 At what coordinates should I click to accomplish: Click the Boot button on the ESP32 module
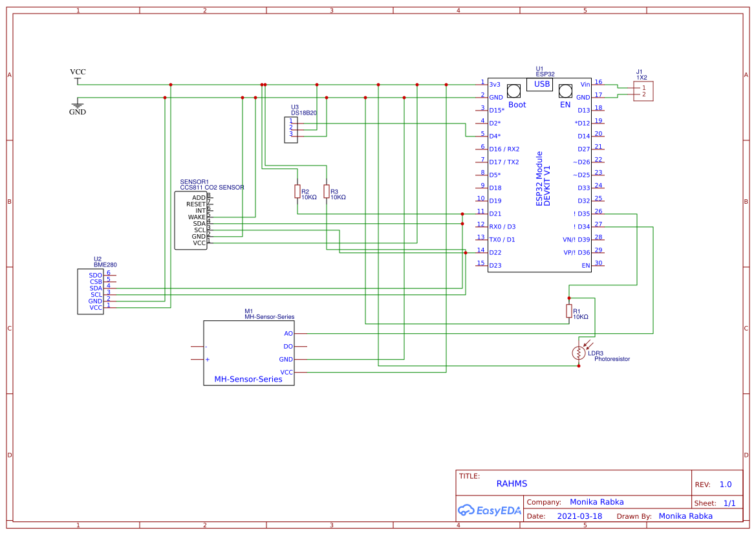click(x=514, y=91)
